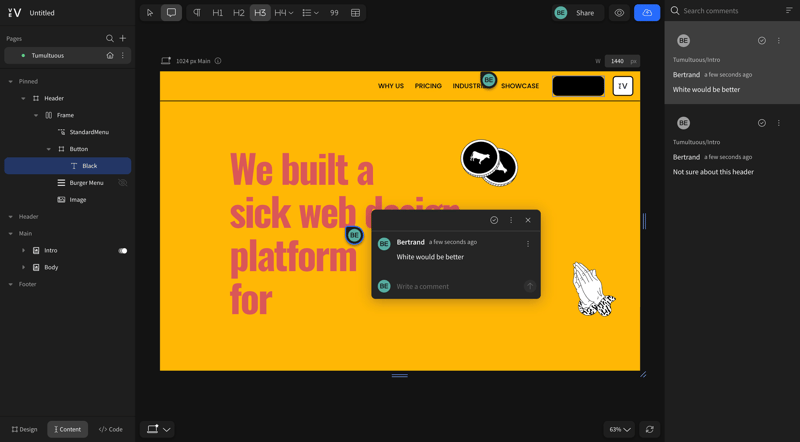The width and height of the screenshot is (800, 442).
Task: Click the WHY US nav link
Action: pyautogui.click(x=391, y=86)
